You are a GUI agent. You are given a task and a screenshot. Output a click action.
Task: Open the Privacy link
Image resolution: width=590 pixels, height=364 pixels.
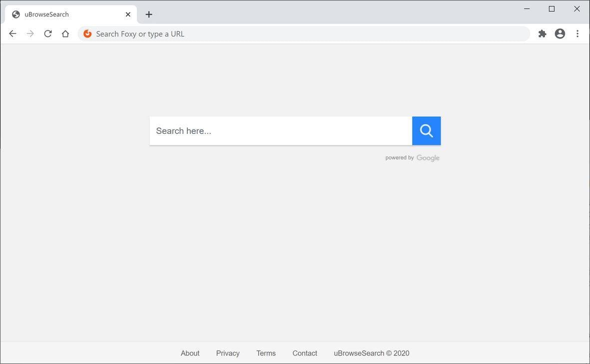(228, 353)
